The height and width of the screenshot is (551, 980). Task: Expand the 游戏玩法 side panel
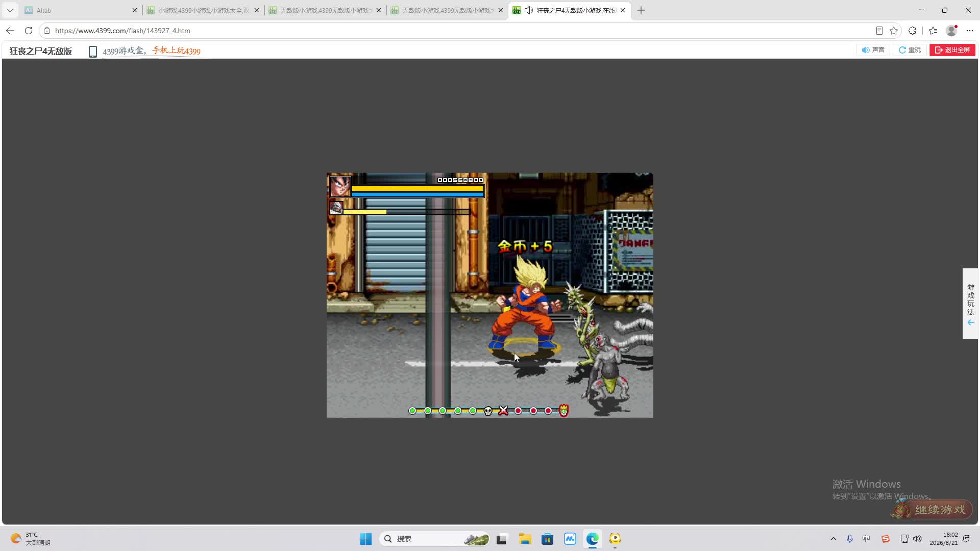970,304
